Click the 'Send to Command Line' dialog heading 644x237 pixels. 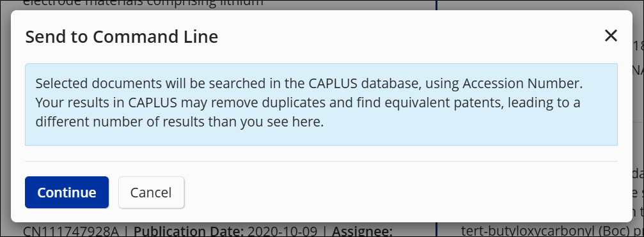pyautogui.click(x=122, y=36)
